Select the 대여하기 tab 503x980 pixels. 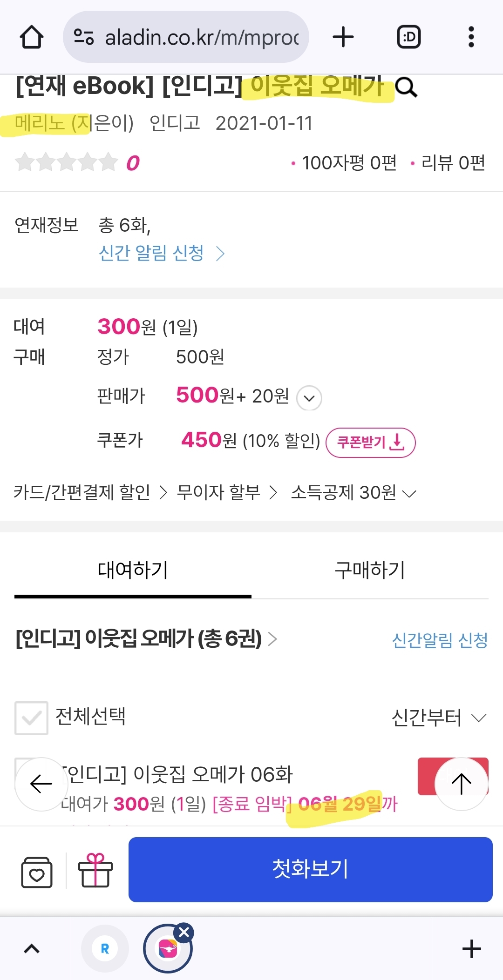[x=133, y=570]
